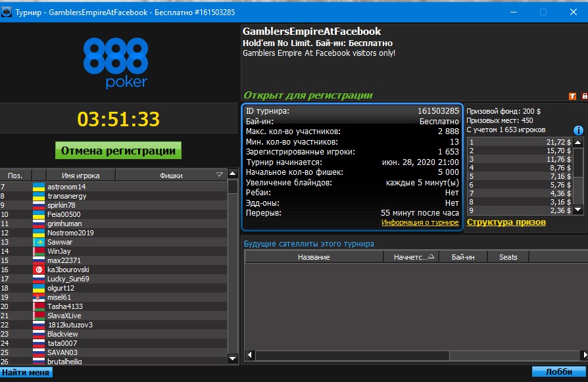Click the Tunisia flag beside ka3bourovski

[39, 270]
